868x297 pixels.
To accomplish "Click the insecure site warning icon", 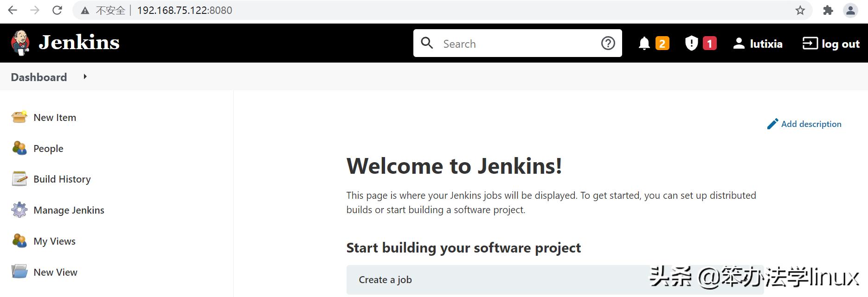I will tap(85, 11).
